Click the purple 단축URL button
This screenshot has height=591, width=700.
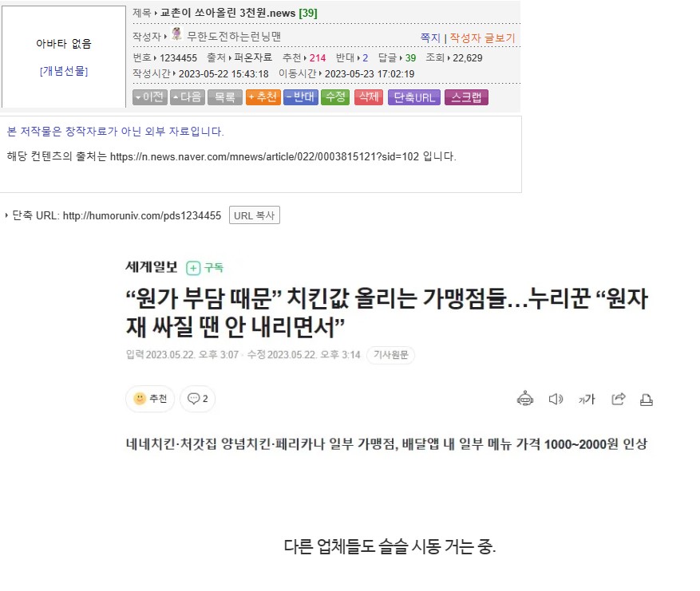(x=414, y=97)
